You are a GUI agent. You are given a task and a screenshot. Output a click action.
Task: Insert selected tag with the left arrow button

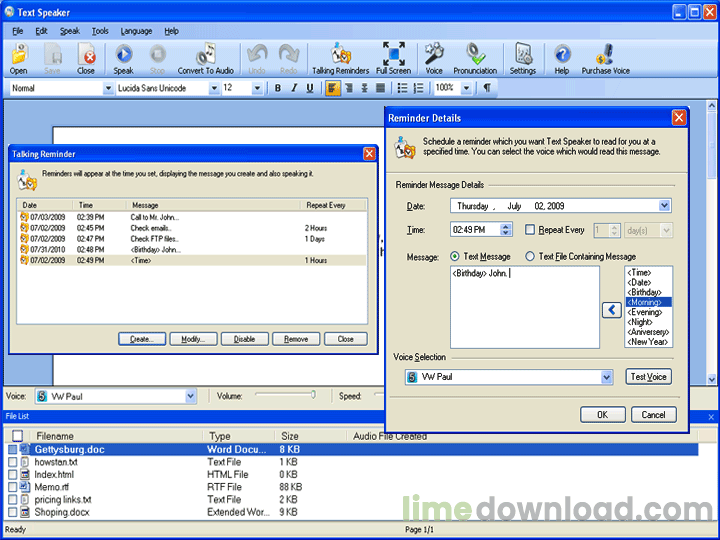coord(612,310)
